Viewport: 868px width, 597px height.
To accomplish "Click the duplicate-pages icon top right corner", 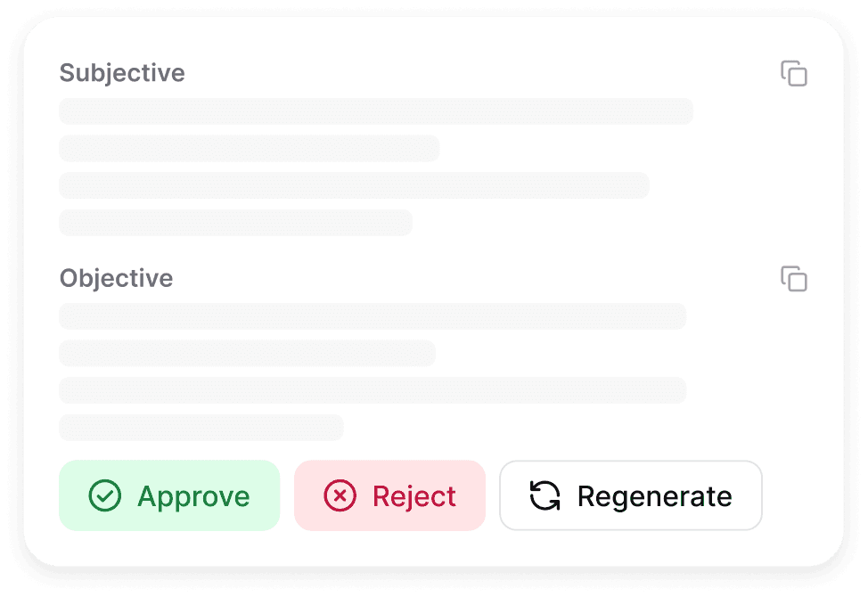I will click(793, 74).
